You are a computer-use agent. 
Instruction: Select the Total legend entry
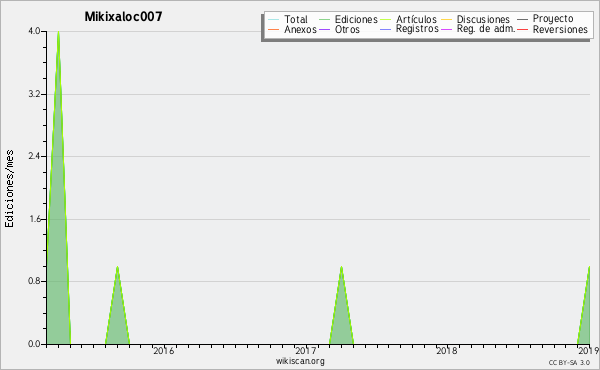296,19
